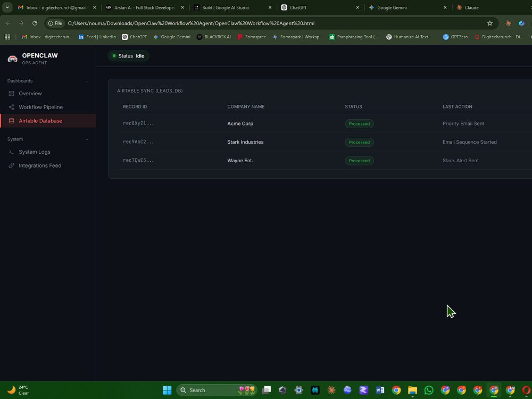This screenshot has height=399, width=532.
Task: Open the weather widget showing 24°C
Action: pyautogui.click(x=19, y=390)
